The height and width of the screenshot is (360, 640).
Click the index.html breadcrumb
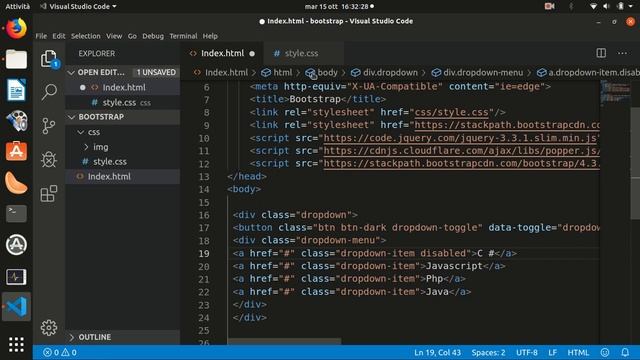click(x=221, y=73)
